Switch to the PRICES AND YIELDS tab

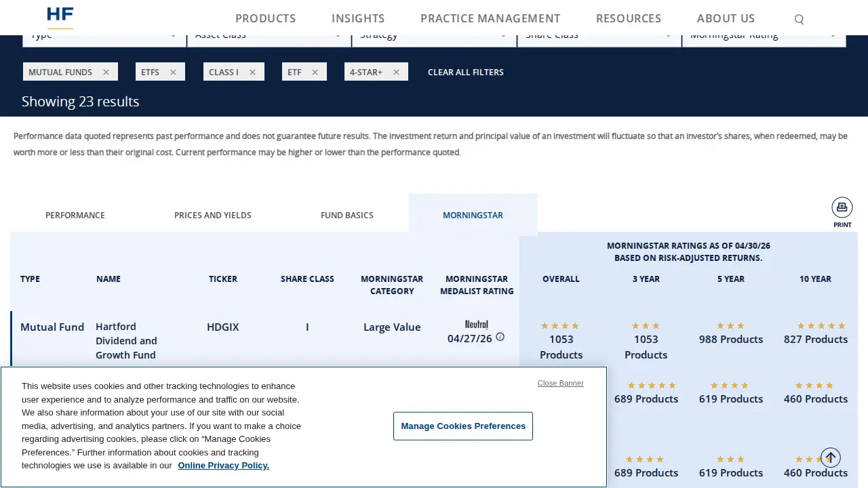point(213,215)
